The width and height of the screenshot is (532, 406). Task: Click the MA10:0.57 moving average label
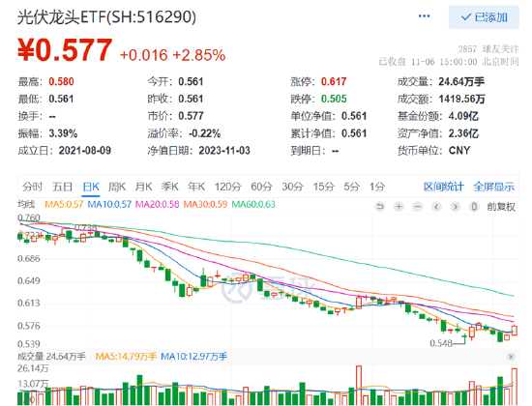tap(109, 205)
